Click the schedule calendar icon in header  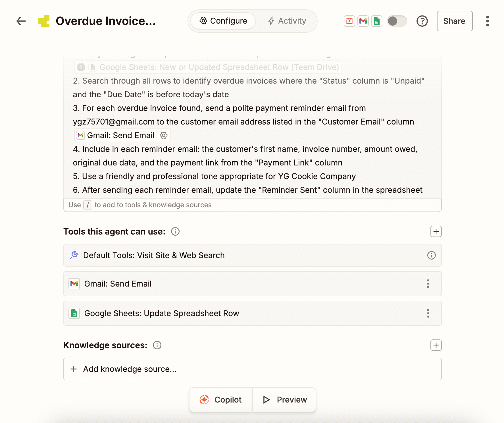349,21
